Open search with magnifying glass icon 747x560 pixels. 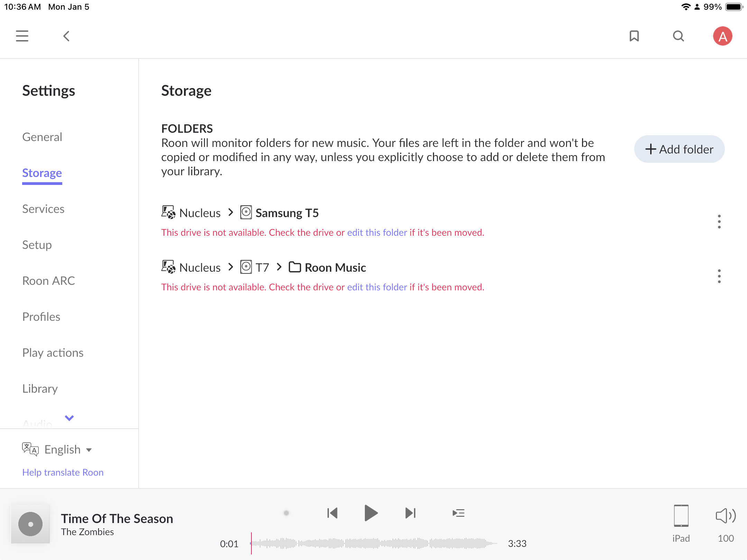(678, 36)
